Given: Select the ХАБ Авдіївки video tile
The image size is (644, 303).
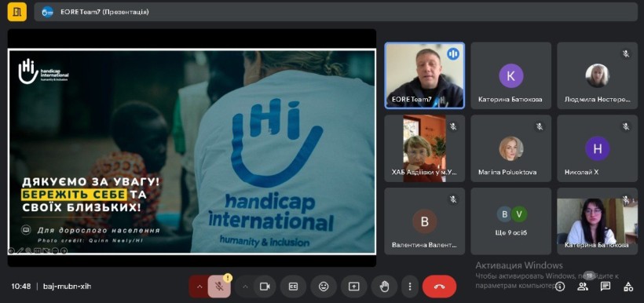Looking at the screenshot, I should 425,148.
